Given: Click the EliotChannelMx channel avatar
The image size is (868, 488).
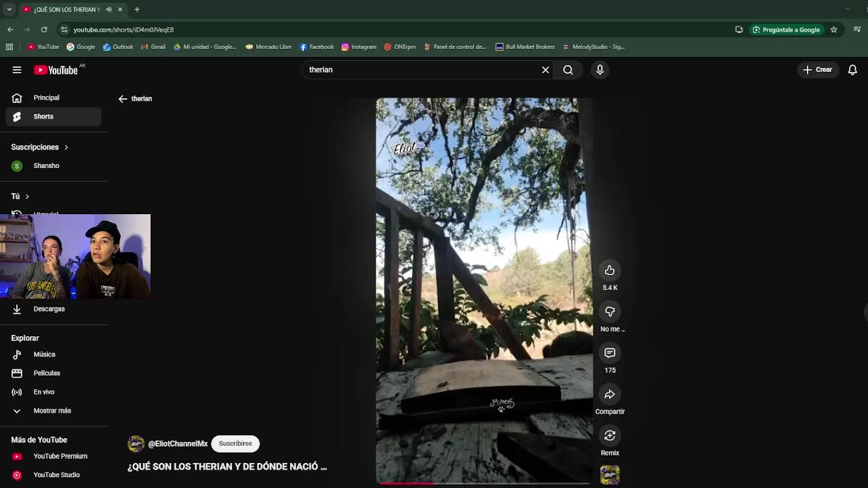Looking at the screenshot, I should click(x=136, y=444).
